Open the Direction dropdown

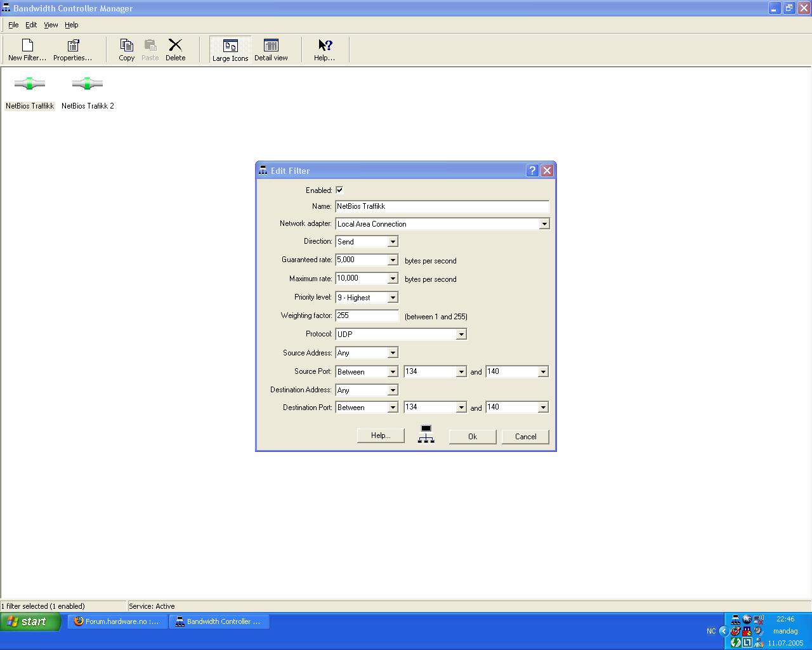point(392,242)
